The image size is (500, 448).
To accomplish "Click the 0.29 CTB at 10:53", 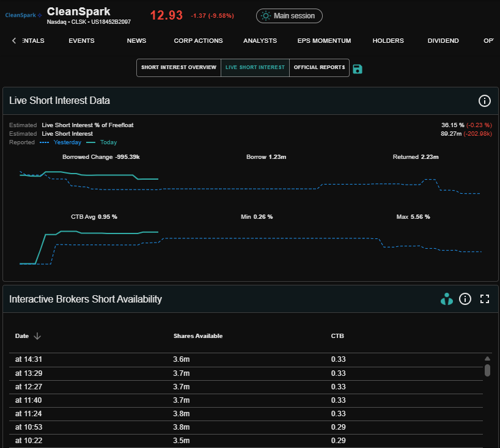I will point(339,427).
